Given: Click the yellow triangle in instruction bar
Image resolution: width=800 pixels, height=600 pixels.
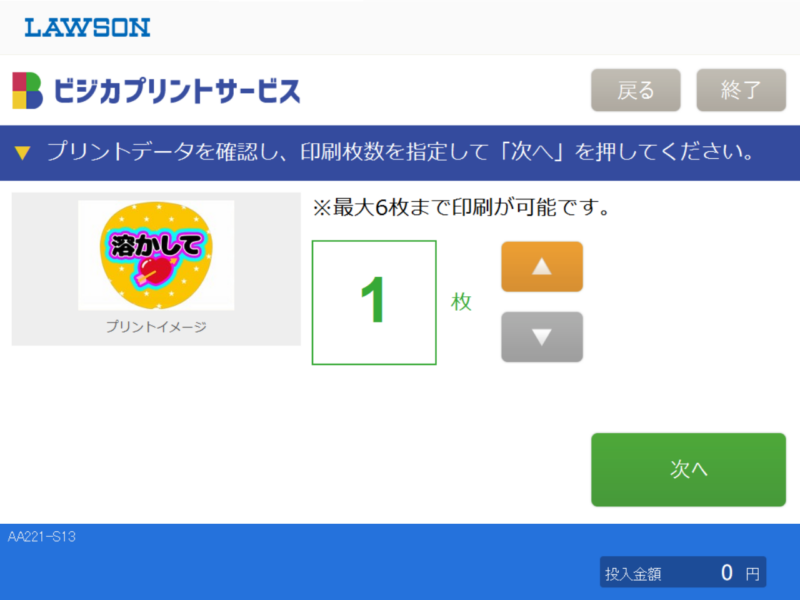Looking at the screenshot, I should tap(23, 153).
